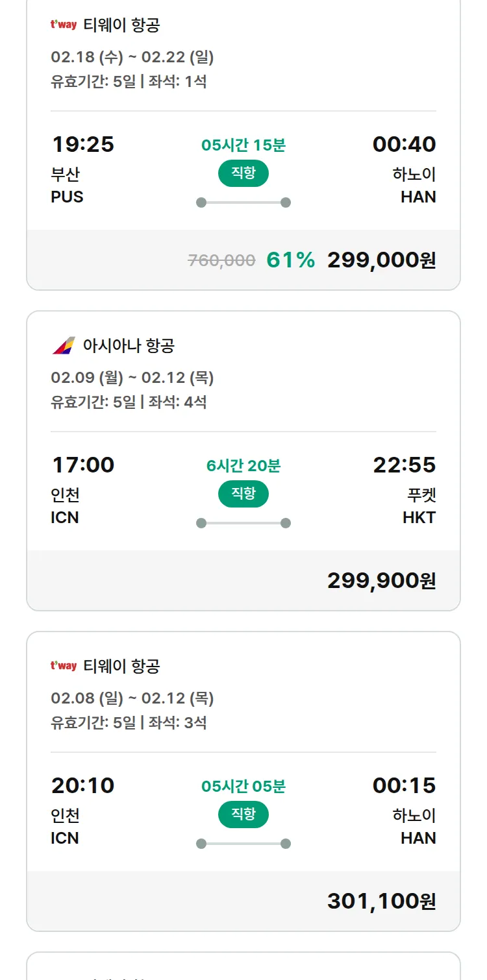The height and width of the screenshot is (980, 487).
Task: Select the 299,000원 discounted price
Action: click(x=381, y=260)
